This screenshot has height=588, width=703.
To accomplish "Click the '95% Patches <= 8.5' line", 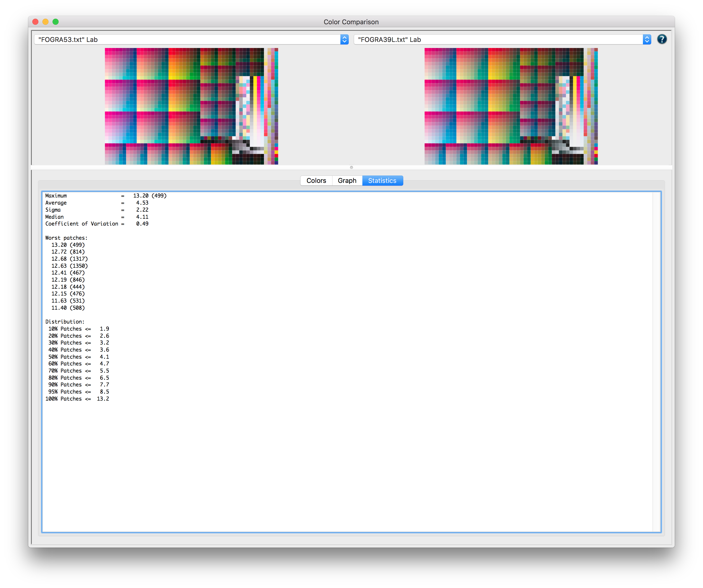I will pyautogui.click(x=79, y=391).
